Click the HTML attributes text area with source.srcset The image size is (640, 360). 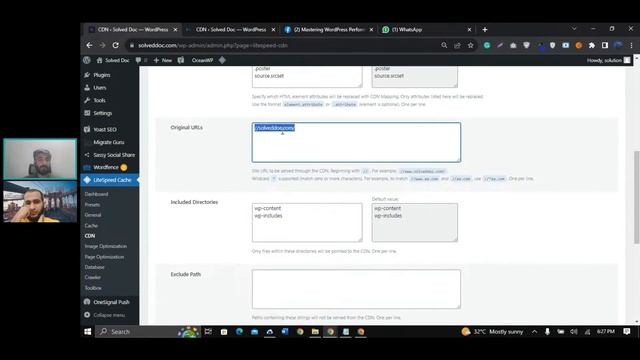click(307, 76)
